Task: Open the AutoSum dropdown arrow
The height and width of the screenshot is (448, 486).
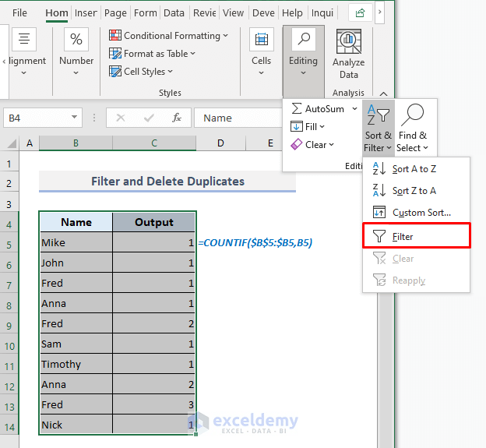Action: pos(355,109)
